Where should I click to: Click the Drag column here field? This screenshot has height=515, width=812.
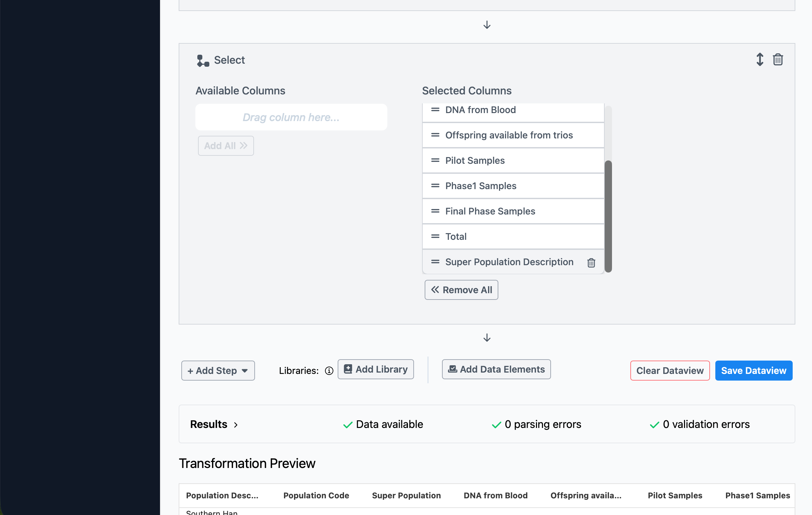coord(291,117)
